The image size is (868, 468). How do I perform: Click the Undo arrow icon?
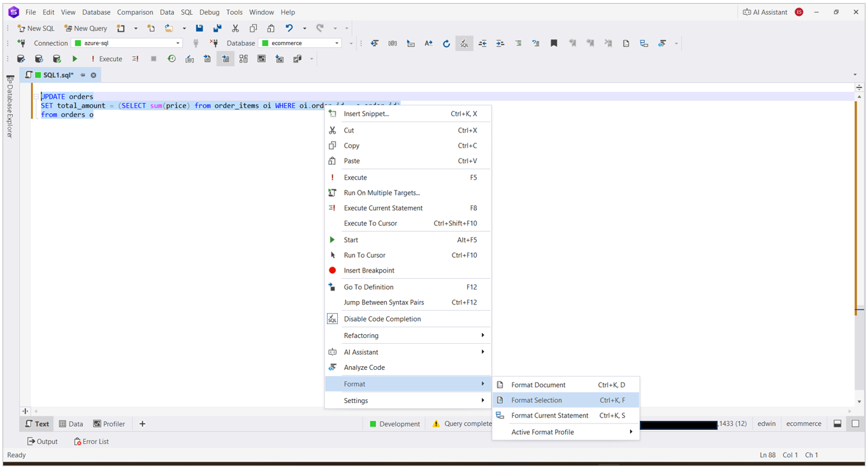[289, 28]
